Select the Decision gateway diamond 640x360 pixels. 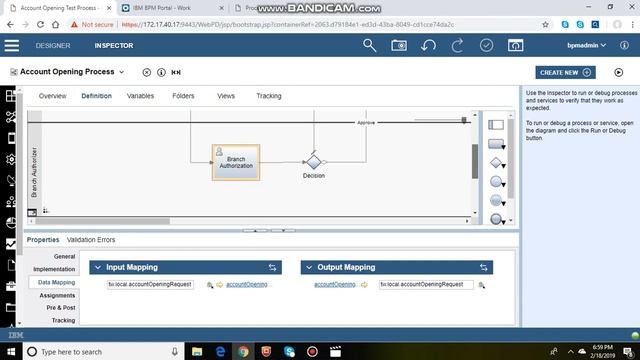click(313, 162)
